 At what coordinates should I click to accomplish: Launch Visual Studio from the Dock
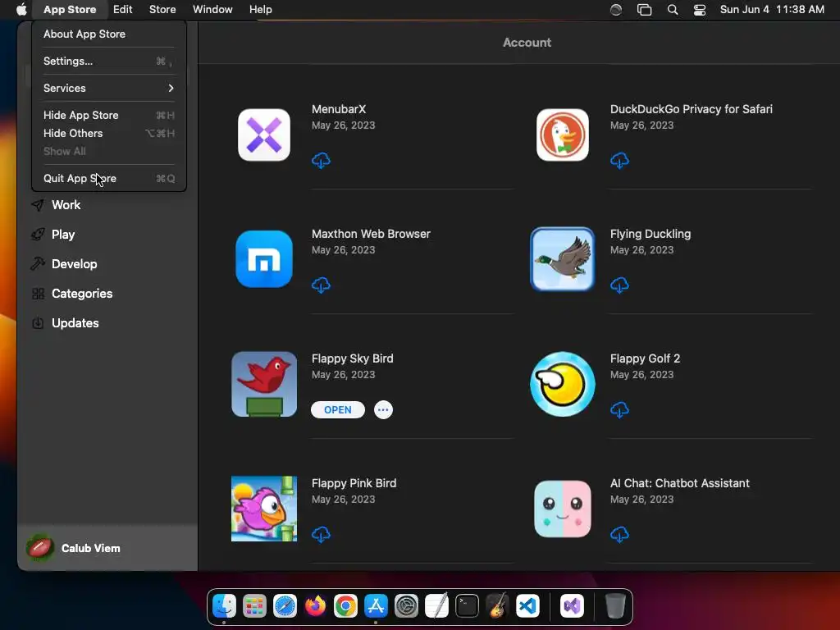pos(572,606)
